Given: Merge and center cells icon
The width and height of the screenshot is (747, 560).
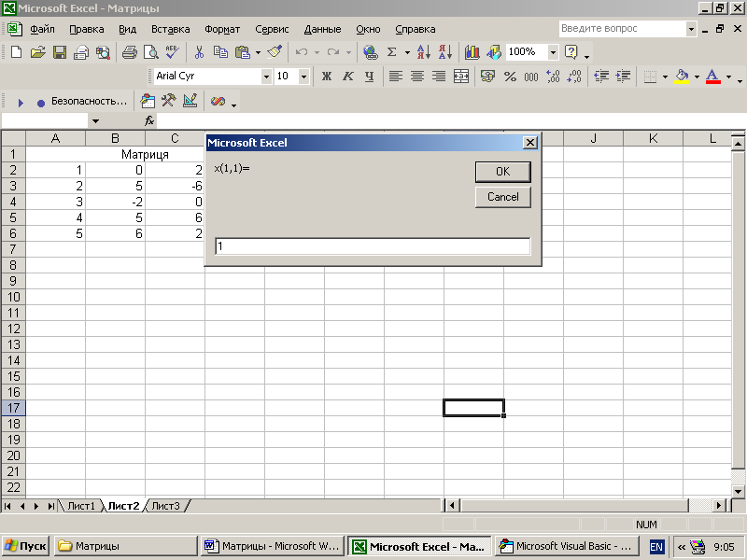Looking at the screenshot, I should [460, 77].
